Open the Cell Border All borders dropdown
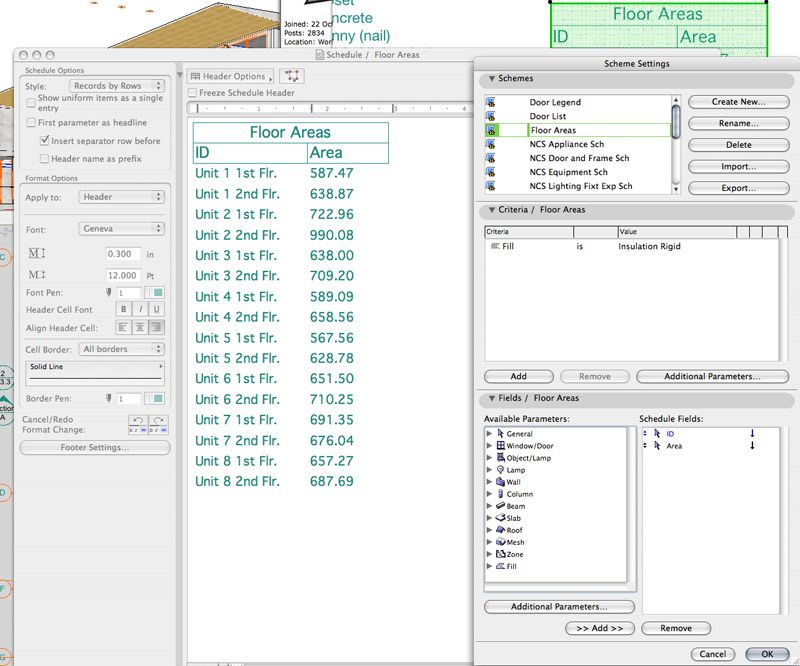 tap(123, 349)
